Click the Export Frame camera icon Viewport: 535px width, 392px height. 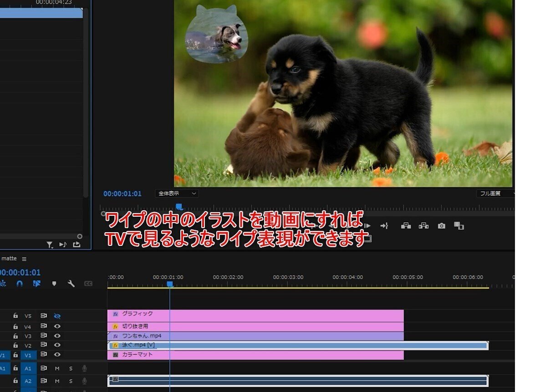[442, 226]
